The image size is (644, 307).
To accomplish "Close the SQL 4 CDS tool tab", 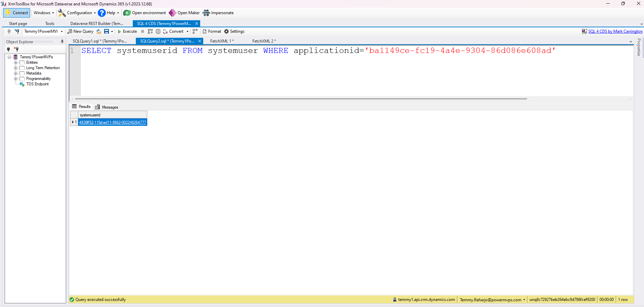I will pyautogui.click(x=196, y=24).
